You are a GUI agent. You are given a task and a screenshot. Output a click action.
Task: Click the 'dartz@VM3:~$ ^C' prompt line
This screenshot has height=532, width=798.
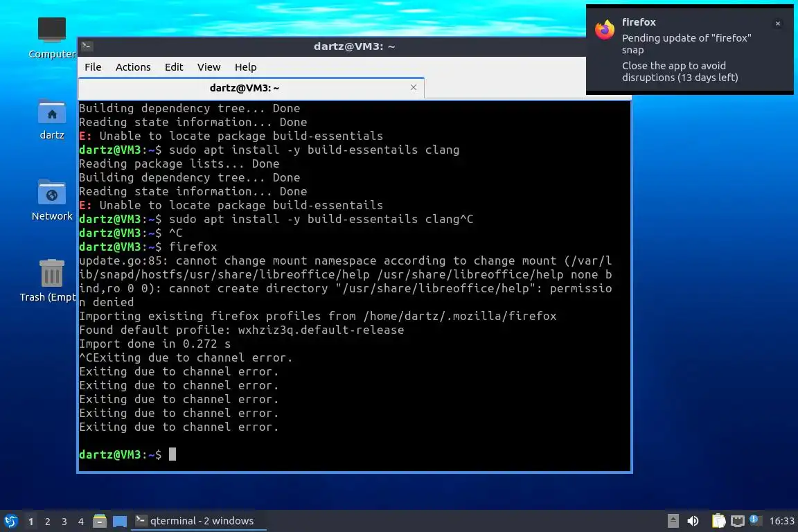[x=131, y=233]
